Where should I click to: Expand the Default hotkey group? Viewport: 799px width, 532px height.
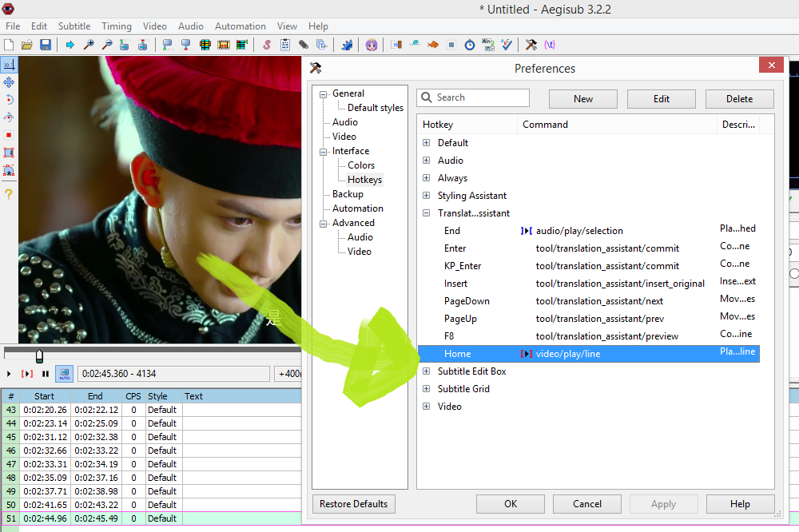coord(427,143)
